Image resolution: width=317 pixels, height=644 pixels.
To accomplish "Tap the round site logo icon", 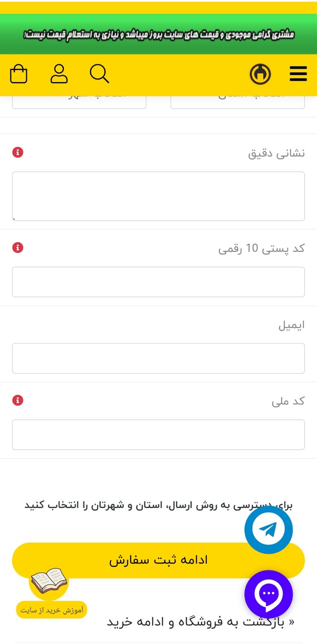I will pos(260,74).
